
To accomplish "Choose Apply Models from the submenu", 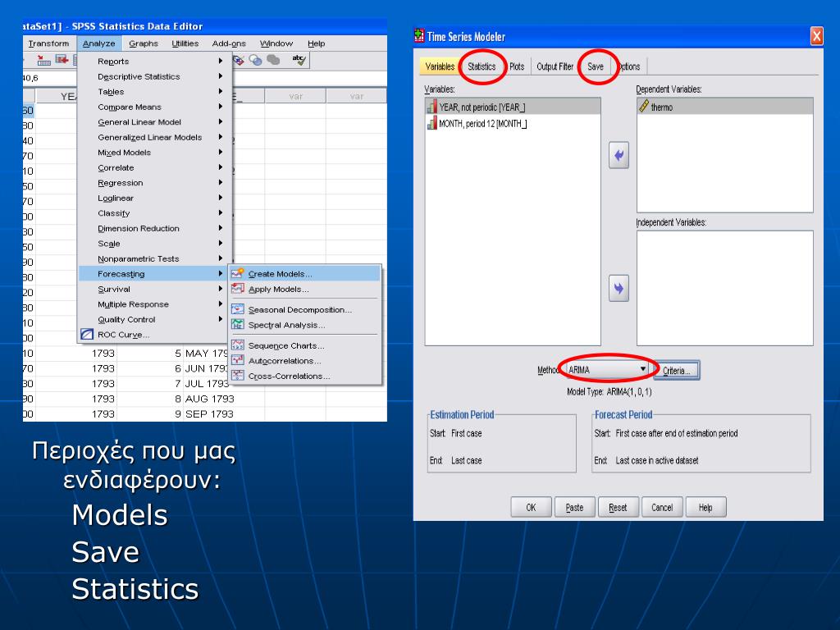I will pos(305,289).
